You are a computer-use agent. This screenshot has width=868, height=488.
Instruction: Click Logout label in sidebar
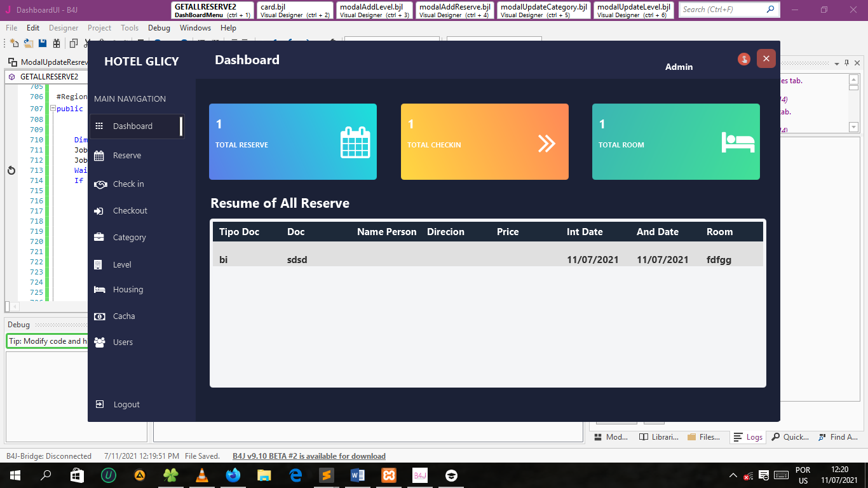126,405
